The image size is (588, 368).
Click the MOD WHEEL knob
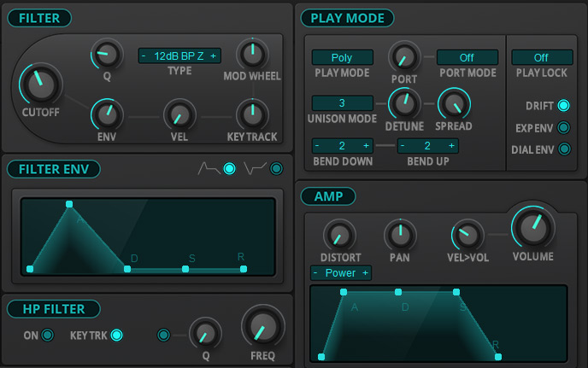point(250,55)
